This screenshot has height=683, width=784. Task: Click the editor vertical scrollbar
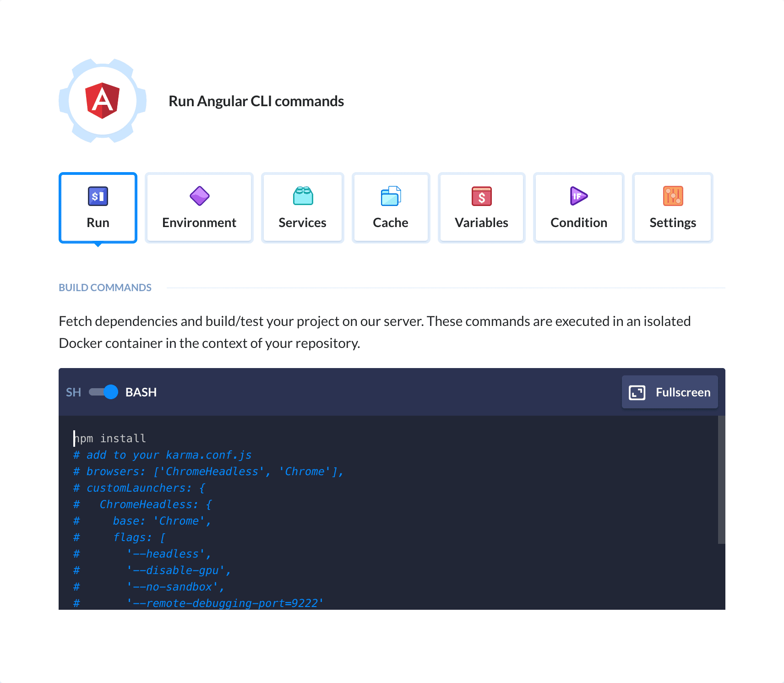[722, 480]
